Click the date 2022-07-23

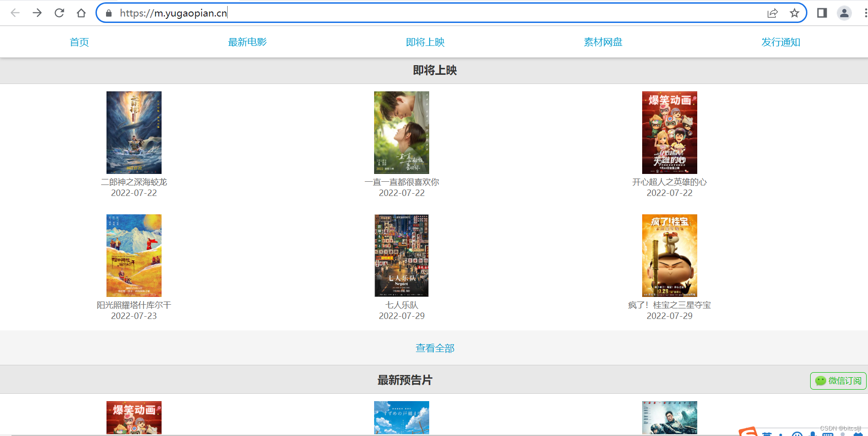pyautogui.click(x=134, y=316)
